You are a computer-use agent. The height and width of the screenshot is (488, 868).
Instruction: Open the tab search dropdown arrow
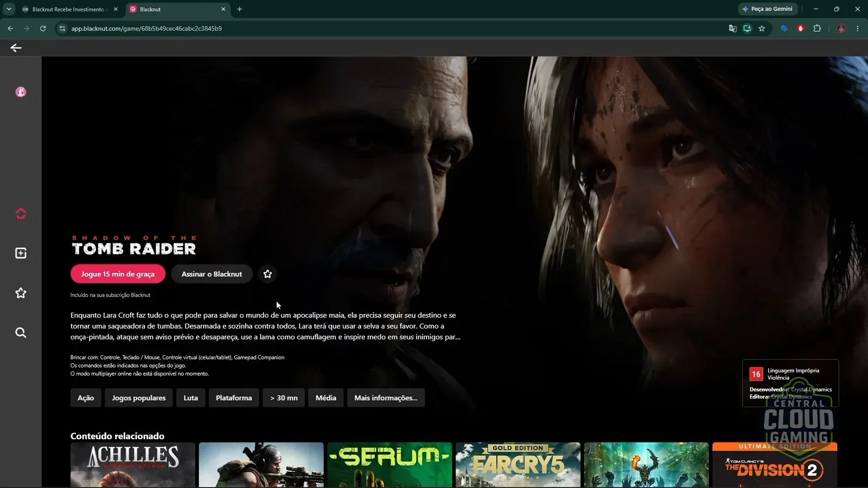click(9, 9)
